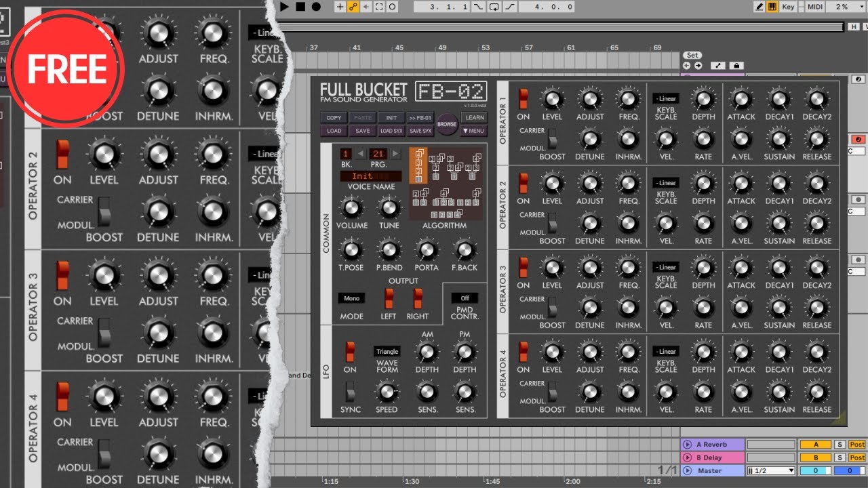Screen dimensions: 868x488
Task: Click the H track height button
Action: point(852,27)
